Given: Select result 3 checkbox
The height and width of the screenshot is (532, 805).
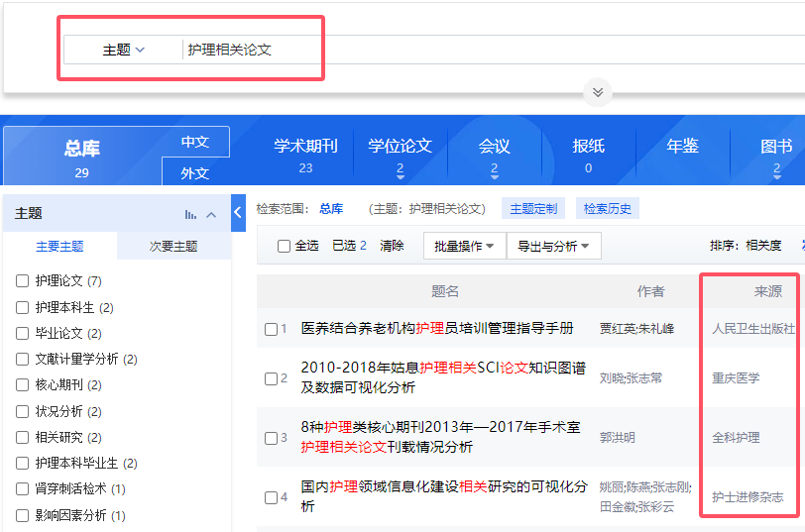Looking at the screenshot, I should coord(271,438).
